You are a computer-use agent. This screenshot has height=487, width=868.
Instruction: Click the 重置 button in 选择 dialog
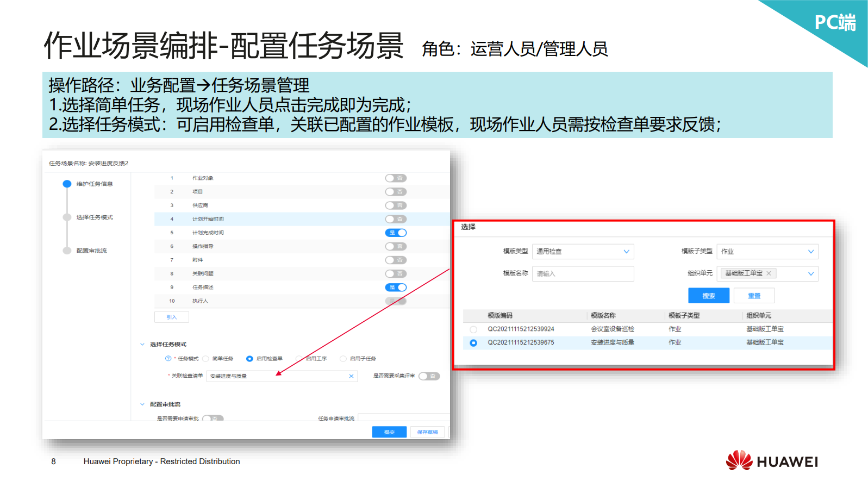tap(754, 296)
